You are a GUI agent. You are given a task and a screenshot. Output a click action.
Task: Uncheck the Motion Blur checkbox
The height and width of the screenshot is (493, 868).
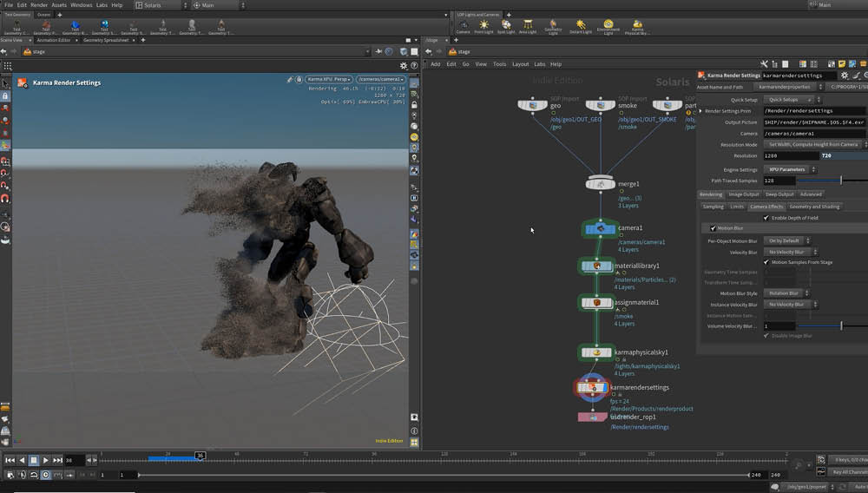(x=713, y=228)
